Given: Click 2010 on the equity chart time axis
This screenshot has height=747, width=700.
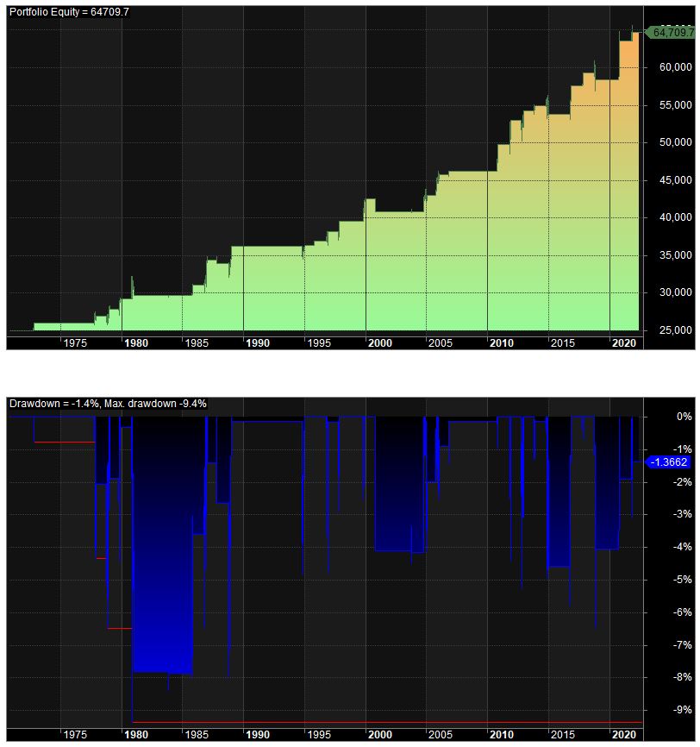Looking at the screenshot, I should pos(502,343).
